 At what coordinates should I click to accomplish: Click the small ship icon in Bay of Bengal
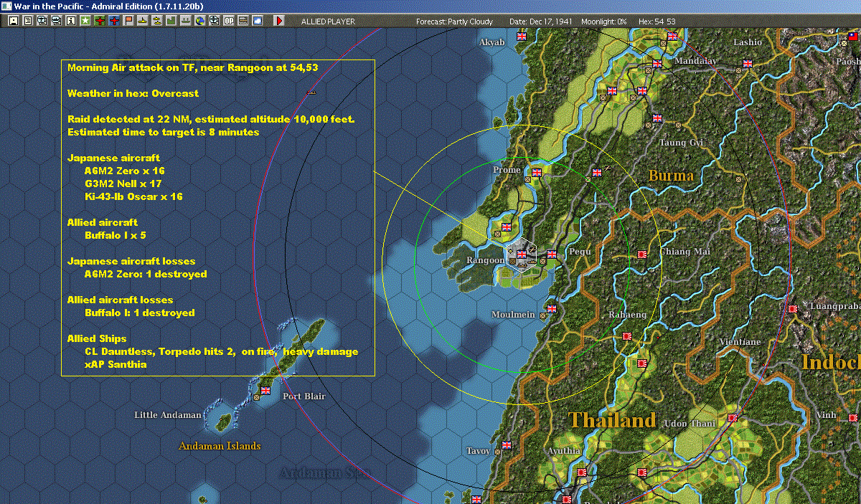pyautogui.click(x=311, y=92)
